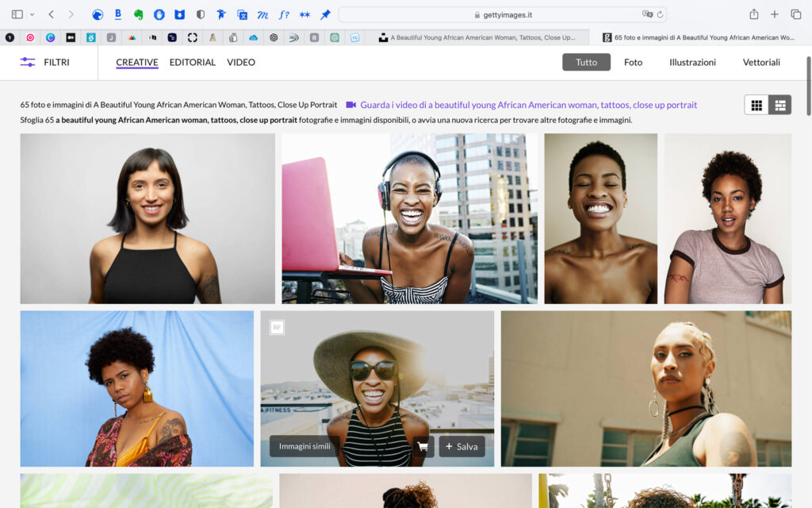Filter results by Vettoriali
Viewport: 812px width, 508px height.
(761, 62)
